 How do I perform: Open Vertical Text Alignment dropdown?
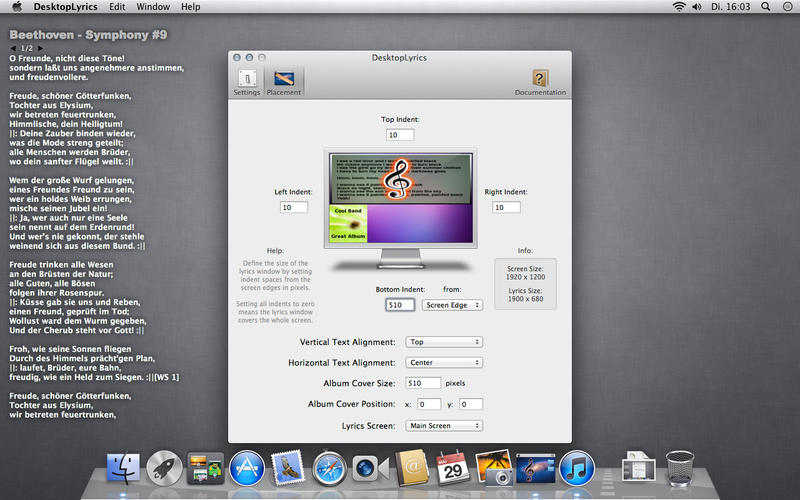click(444, 342)
